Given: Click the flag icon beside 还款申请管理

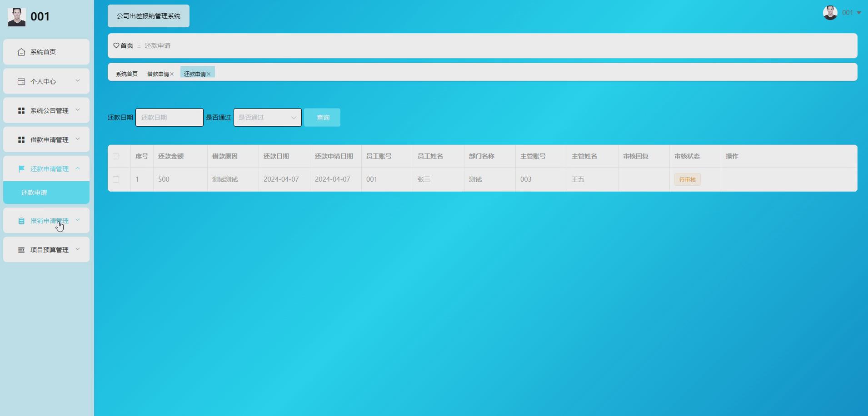Looking at the screenshot, I should 21,169.
